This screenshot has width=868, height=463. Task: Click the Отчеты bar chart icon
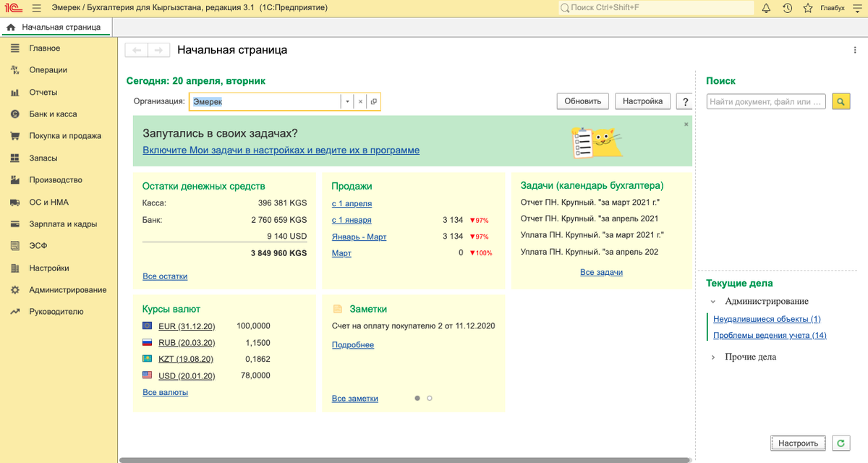14,93
